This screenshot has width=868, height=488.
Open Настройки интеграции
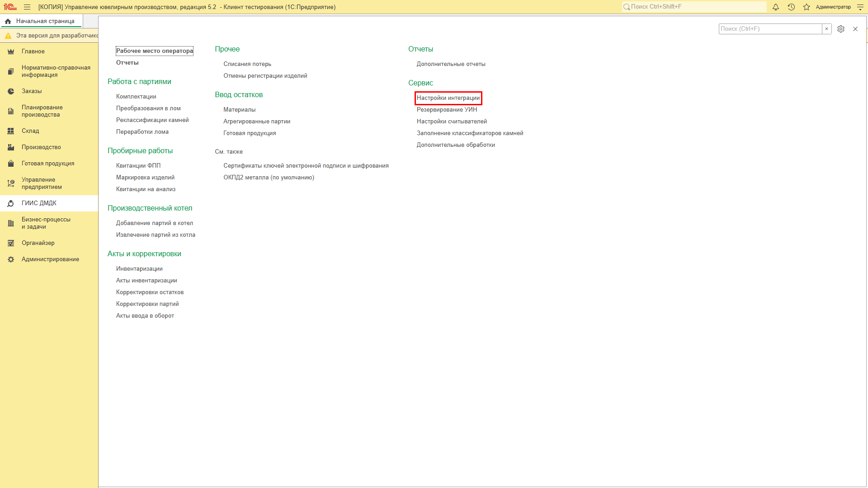click(448, 98)
